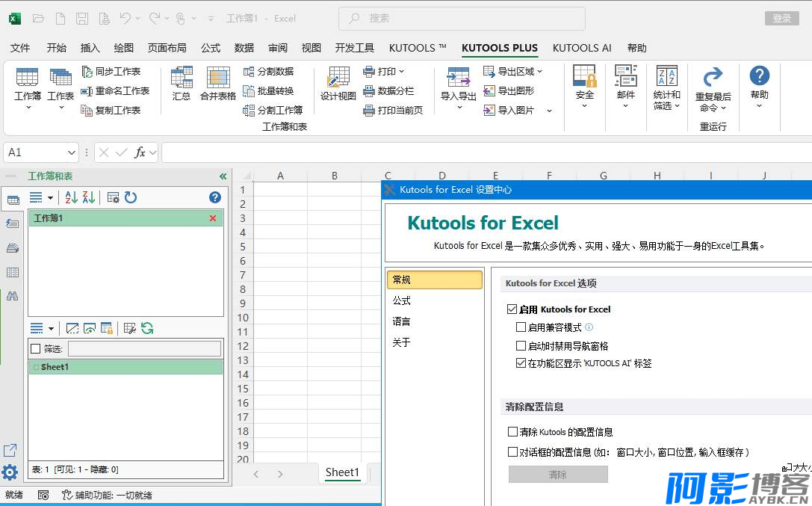Click the blue help icon in navigation pane

(x=215, y=197)
